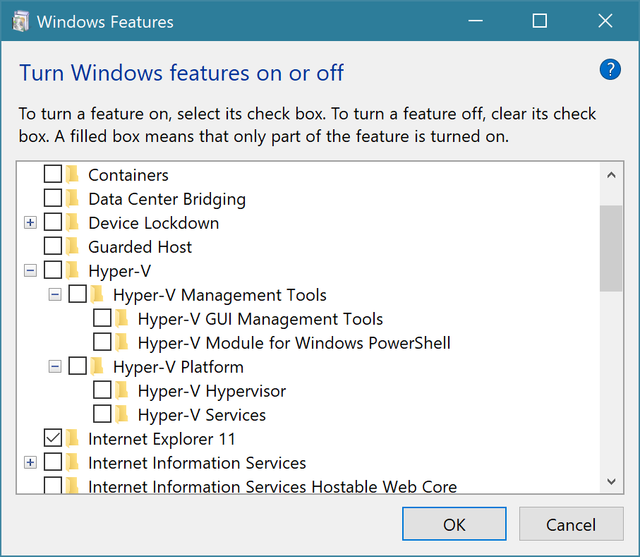
Task: Click the Hyper-V Module for Windows PowerShell folder icon
Action: 122,342
